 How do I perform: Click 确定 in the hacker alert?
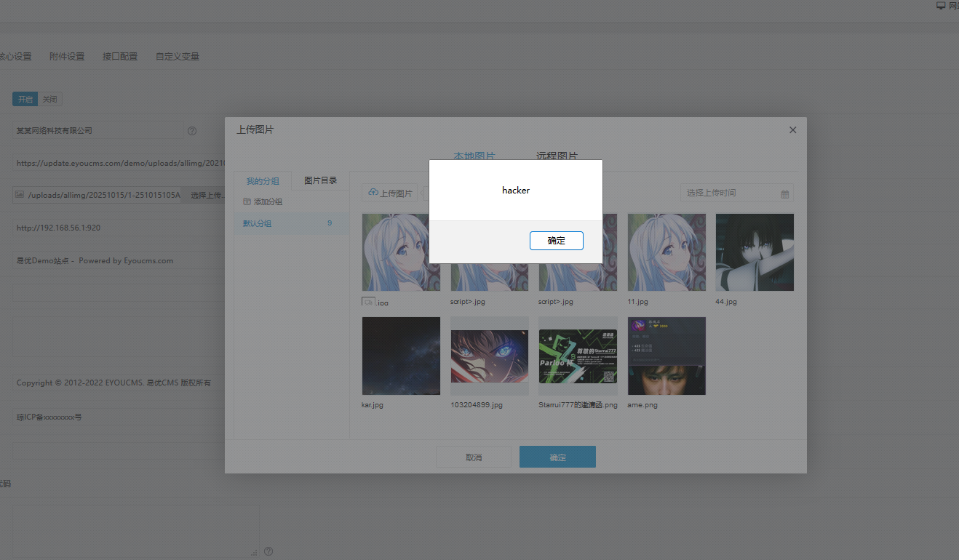(556, 241)
